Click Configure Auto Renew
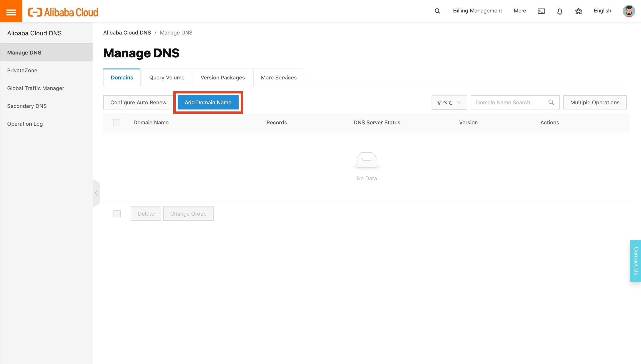Screen dimensions: 641x364 pyautogui.click(x=138, y=103)
